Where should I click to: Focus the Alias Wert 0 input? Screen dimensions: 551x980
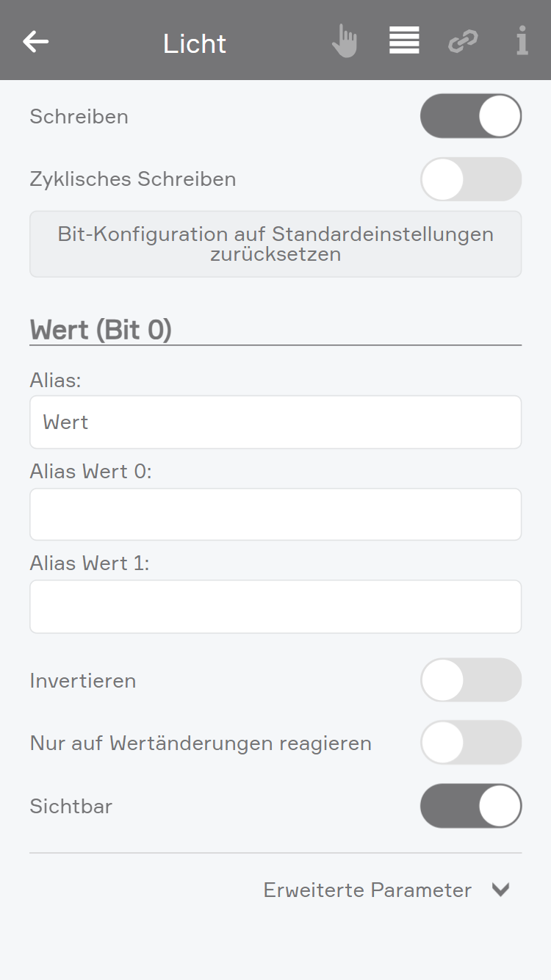pyautogui.click(x=275, y=514)
